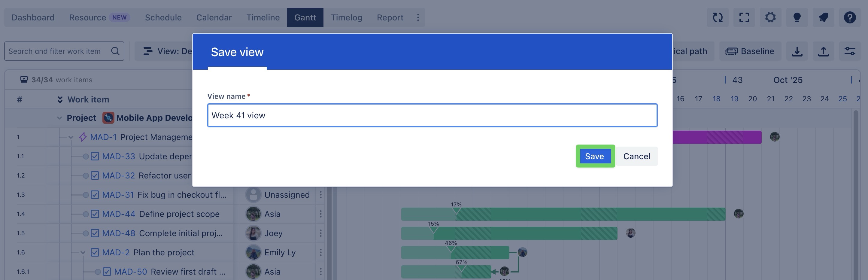Click the Joey assignee on MAD-48

click(x=264, y=233)
